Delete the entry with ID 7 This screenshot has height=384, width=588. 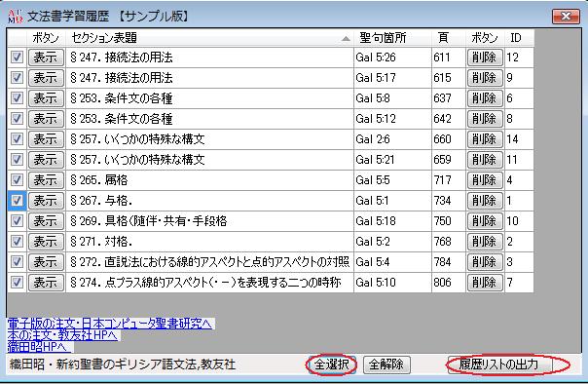[x=485, y=283]
